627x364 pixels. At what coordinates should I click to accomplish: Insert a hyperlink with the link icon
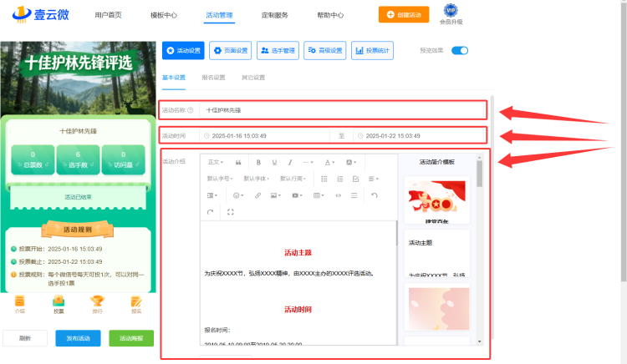click(257, 195)
